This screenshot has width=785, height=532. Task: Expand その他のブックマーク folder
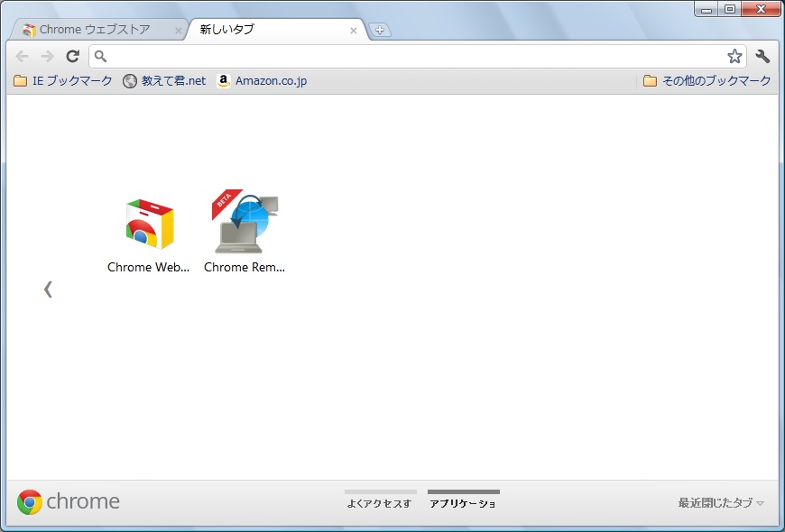point(706,81)
